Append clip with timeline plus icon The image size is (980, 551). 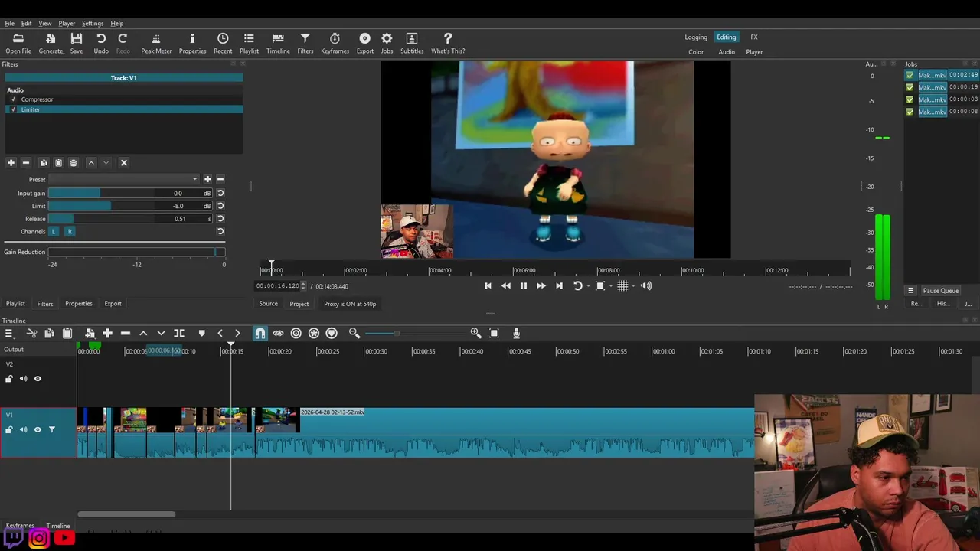[x=108, y=334]
